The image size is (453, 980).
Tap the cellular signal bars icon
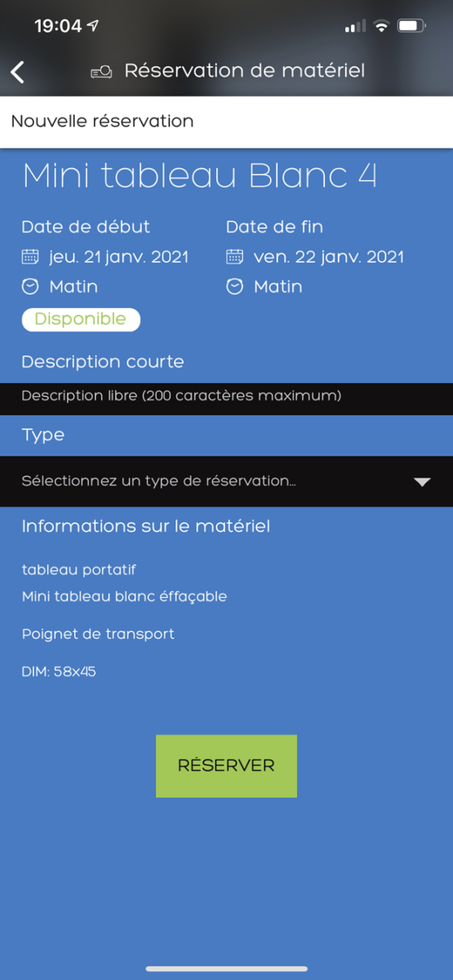pyautogui.click(x=356, y=27)
